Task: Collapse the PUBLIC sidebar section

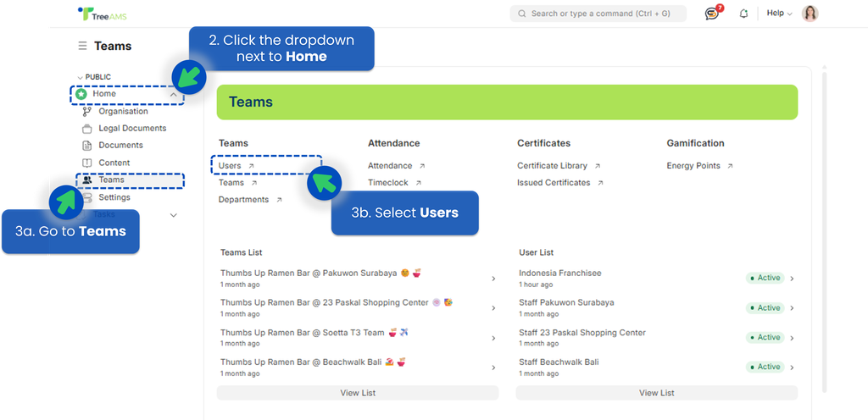Action: 81,77
